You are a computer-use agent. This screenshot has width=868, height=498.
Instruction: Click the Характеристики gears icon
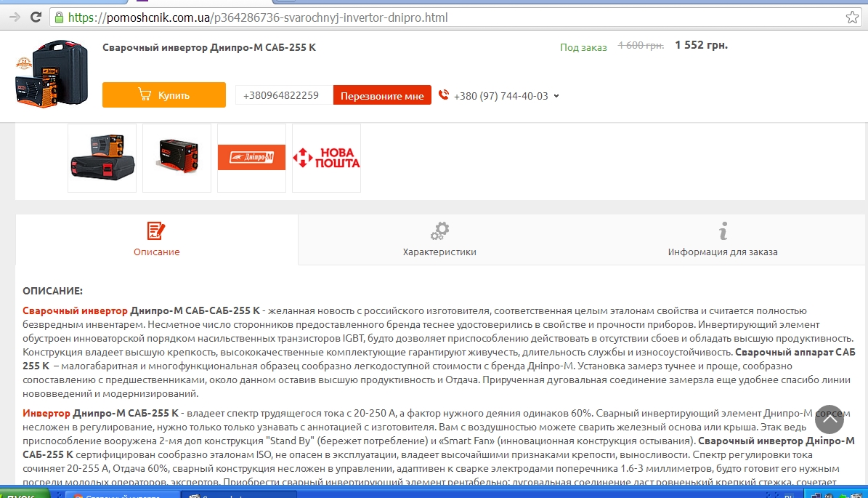pyautogui.click(x=439, y=231)
